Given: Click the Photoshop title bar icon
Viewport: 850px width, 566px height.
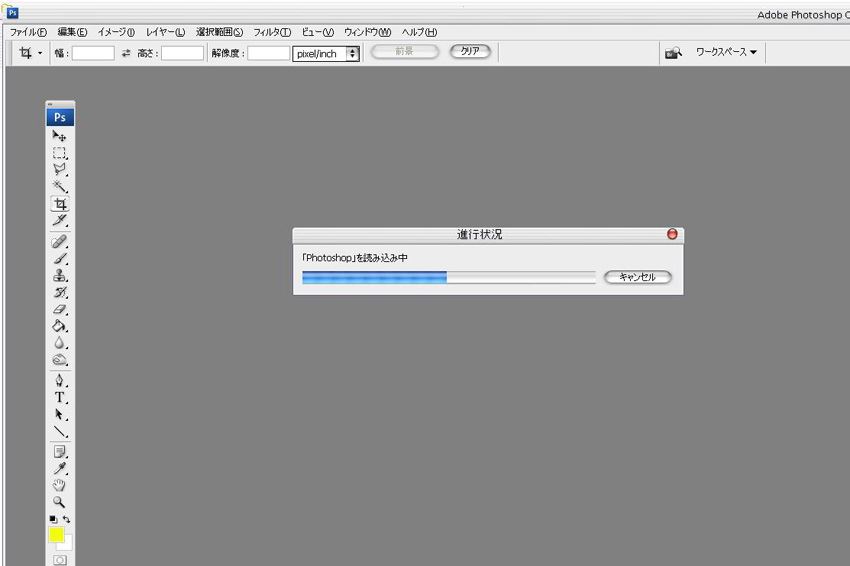Looking at the screenshot, I should pyautogui.click(x=12, y=12).
